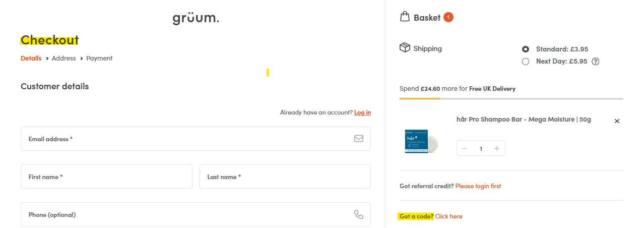644x228 pixels.
Task: Focus the Email address field
Action: [x=186, y=139]
